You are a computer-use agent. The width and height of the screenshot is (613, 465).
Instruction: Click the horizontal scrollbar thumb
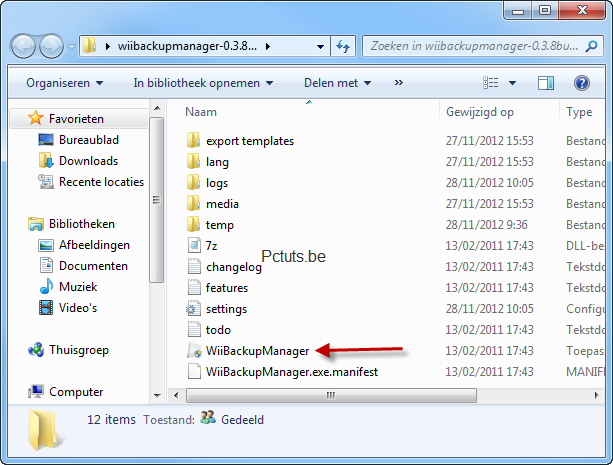[331, 395]
